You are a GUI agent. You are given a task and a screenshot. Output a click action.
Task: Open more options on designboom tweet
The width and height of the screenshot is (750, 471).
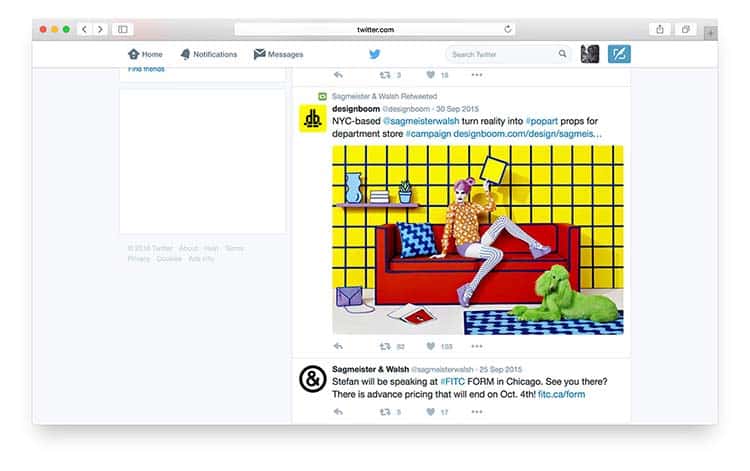[477, 346]
